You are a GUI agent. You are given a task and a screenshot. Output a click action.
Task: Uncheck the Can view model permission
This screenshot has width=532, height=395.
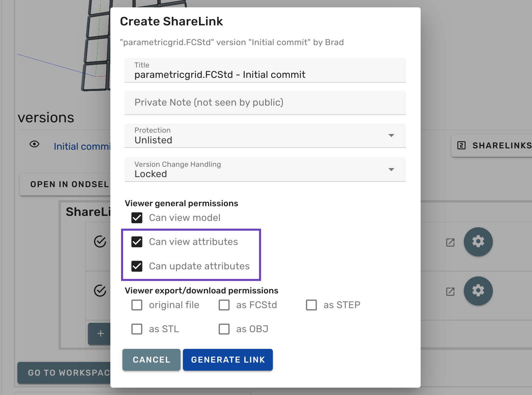coord(137,218)
